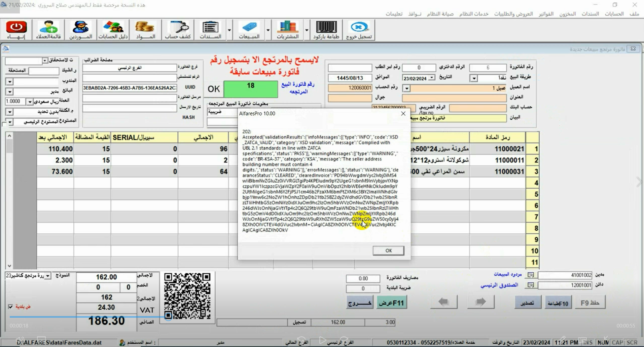This screenshot has height=347, width=644.
Task: Open العروض والطلبيات menu
Action: tap(513, 14)
